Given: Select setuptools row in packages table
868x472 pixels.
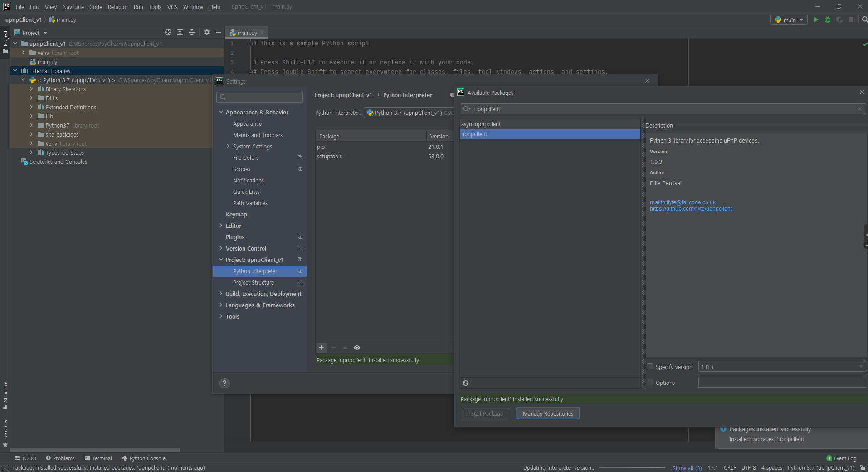Looking at the screenshot, I should [x=384, y=157].
